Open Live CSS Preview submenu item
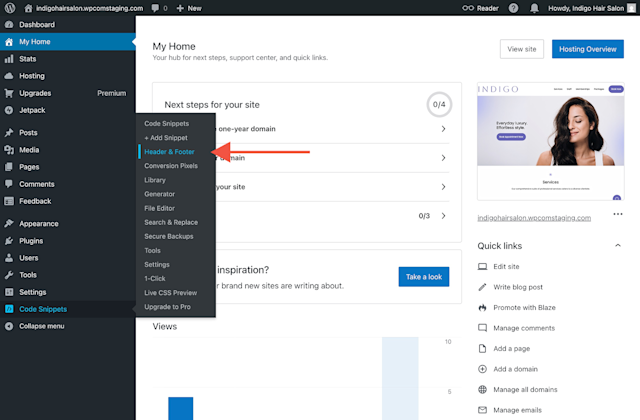 pyautogui.click(x=170, y=293)
